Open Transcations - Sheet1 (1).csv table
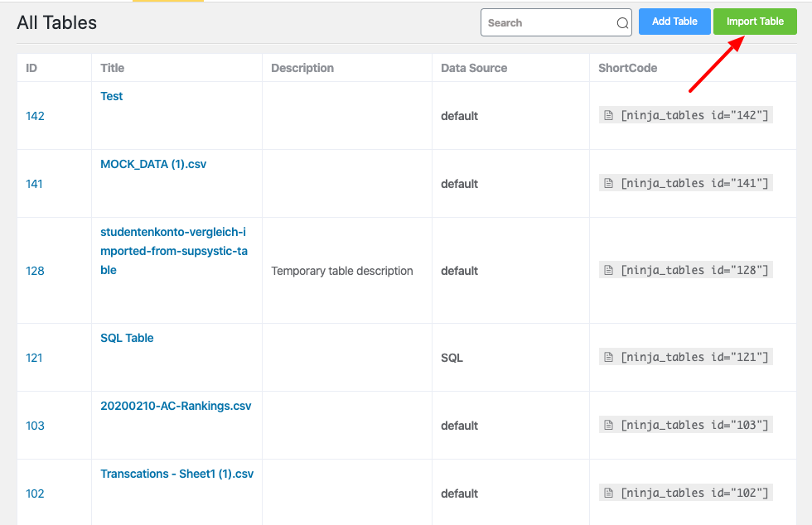The image size is (812, 525). [176, 474]
